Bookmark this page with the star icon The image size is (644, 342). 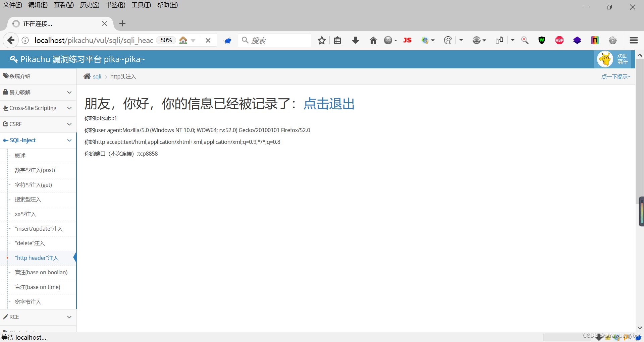[x=322, y=40]
